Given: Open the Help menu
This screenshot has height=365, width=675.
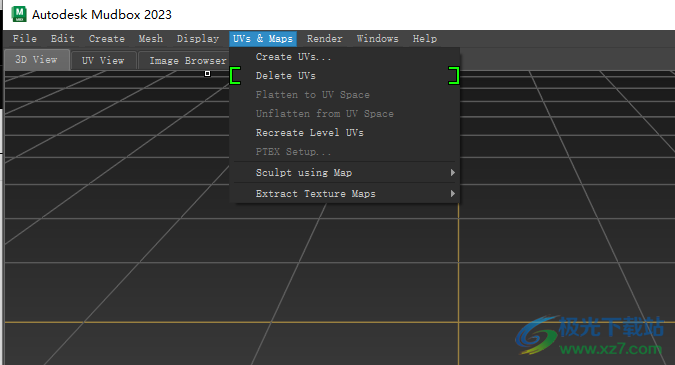Looking at the screenshot, I should [x=425, y=39].
